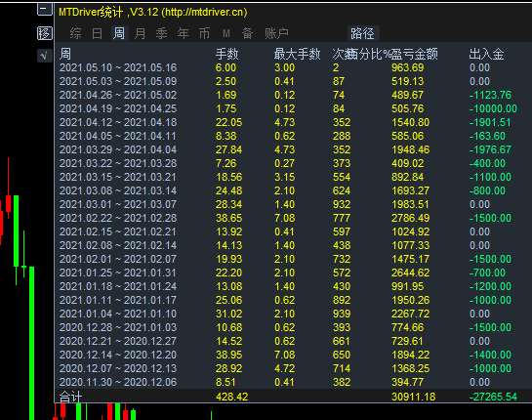
Task: Select row 2021.03.15 ~ 2021.03.21
Action: 293,177
